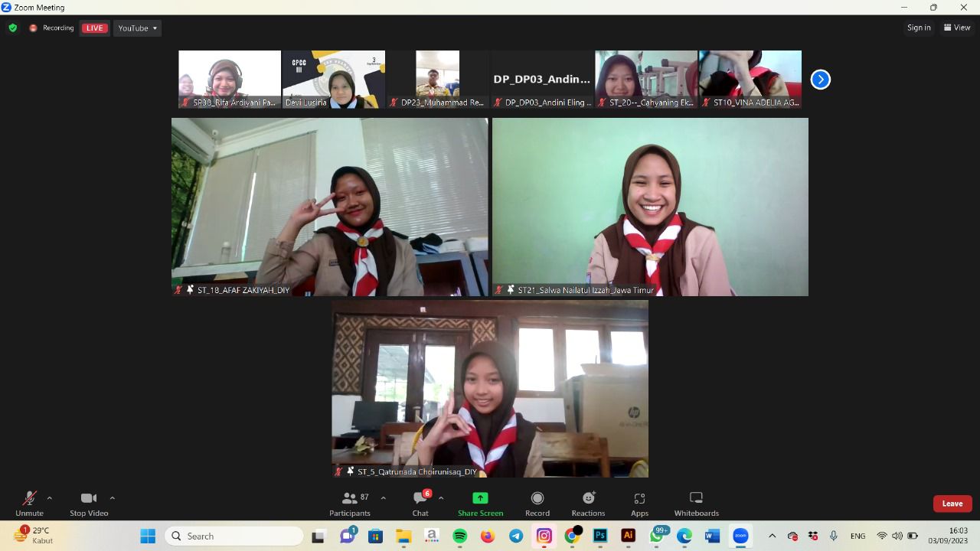
Task: Open the Participants panel
Action: [350, 504]
